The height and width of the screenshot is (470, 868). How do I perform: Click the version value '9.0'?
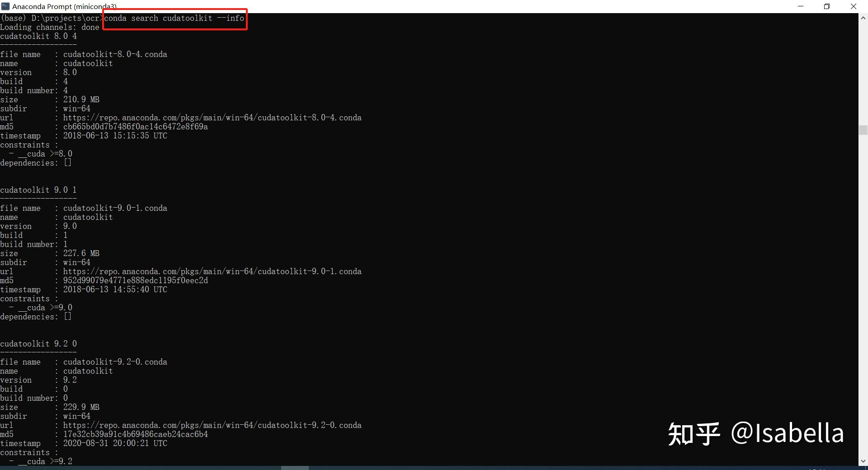pos(70,226)
